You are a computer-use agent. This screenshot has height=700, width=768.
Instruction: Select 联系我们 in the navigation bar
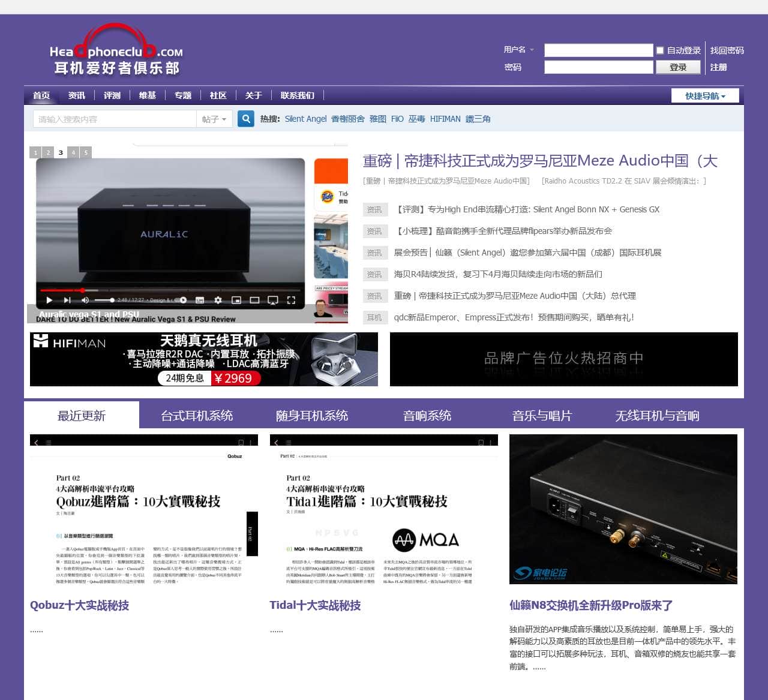click(x=298, y=95)
